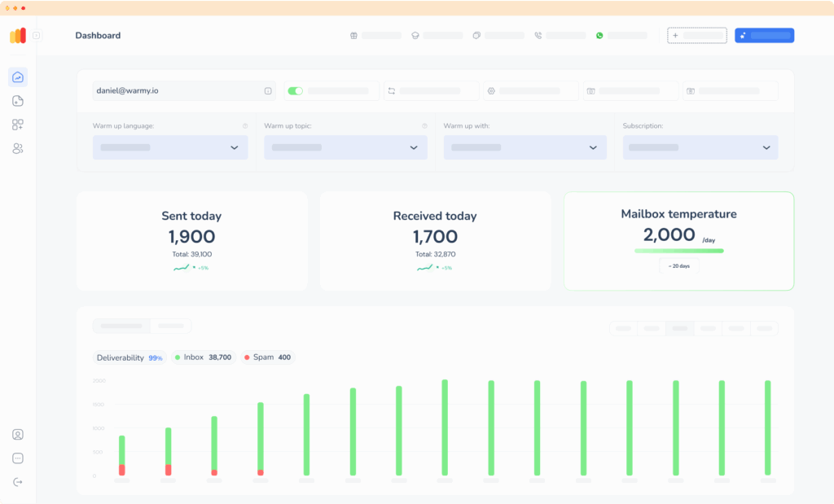
Task: Click the Received today value 1,700
Action: (435, 237)
